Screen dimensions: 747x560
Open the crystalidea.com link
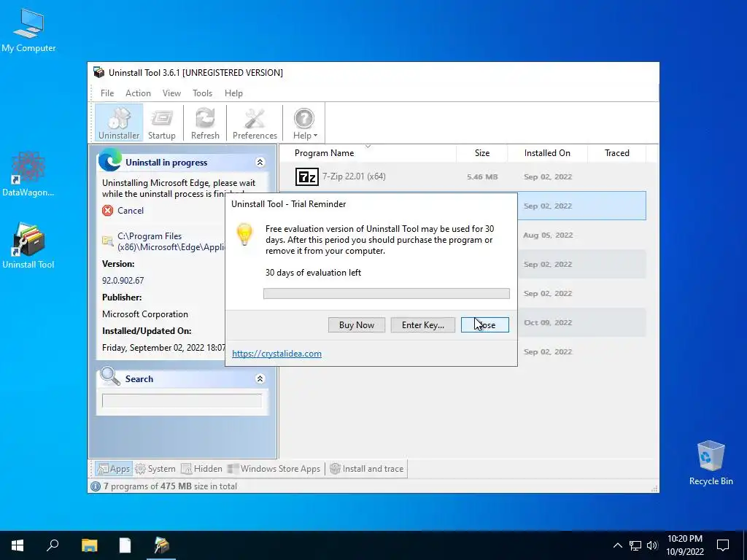pos(276,354)
